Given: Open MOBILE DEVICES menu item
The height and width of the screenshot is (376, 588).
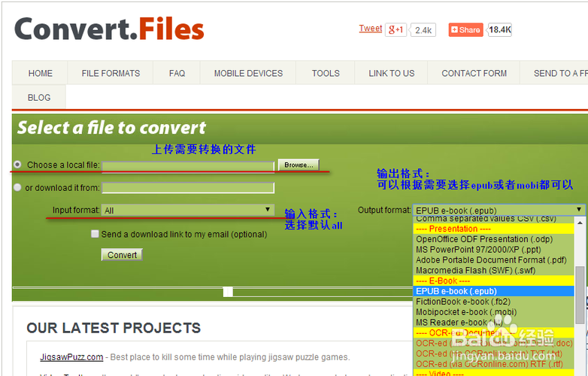Looking at the screenshot, I should (x=248, y=73).
